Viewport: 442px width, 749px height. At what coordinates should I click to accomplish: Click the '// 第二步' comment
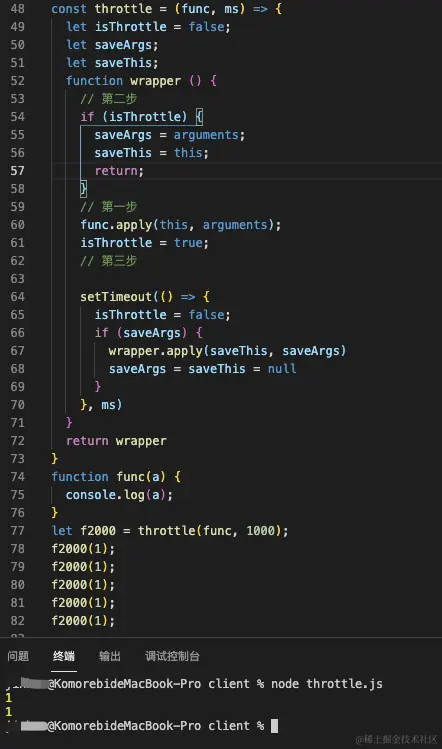108,99
